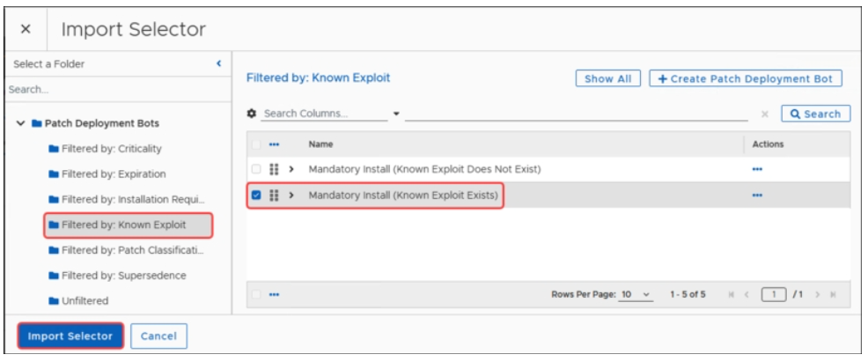Screen dimensions: 868x362
Task: Open the Rows Per Page dropdown
Action: coord(635,294)
